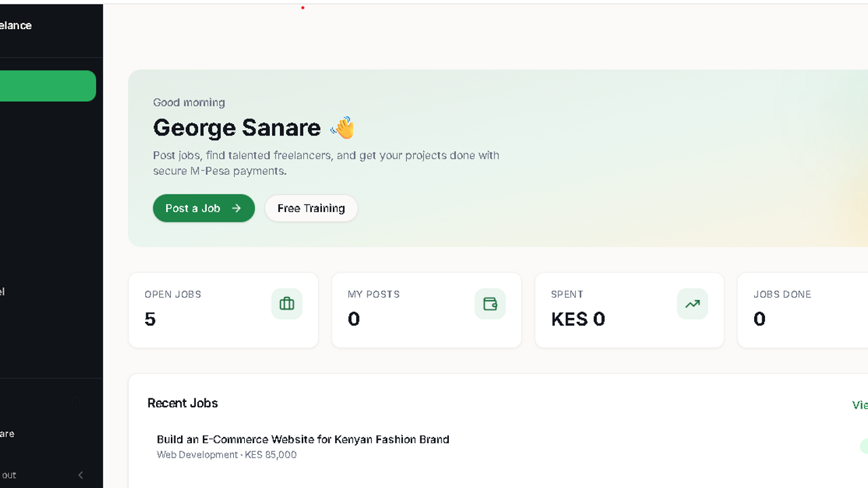Click the wallet icon in My Posts card
Screen dimensions: 868x488
pyautogui.click(x=490, y=304)
